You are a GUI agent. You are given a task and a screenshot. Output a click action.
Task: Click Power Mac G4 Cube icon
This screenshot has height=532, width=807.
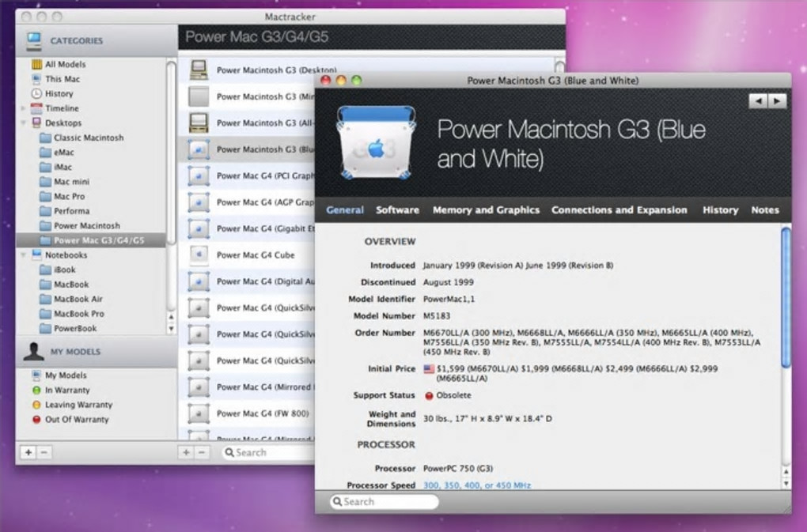click(x=199, y=255)
